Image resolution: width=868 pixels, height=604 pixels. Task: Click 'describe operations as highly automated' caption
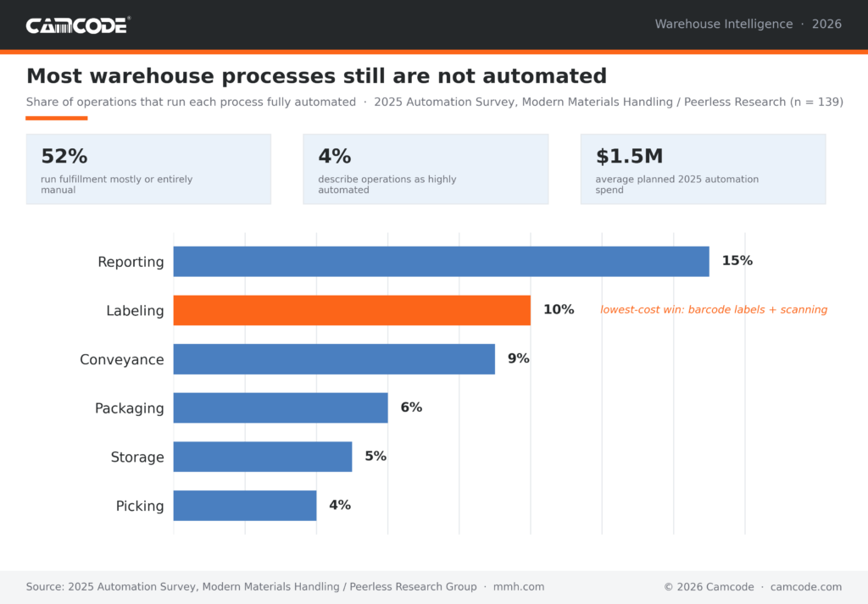387,184
